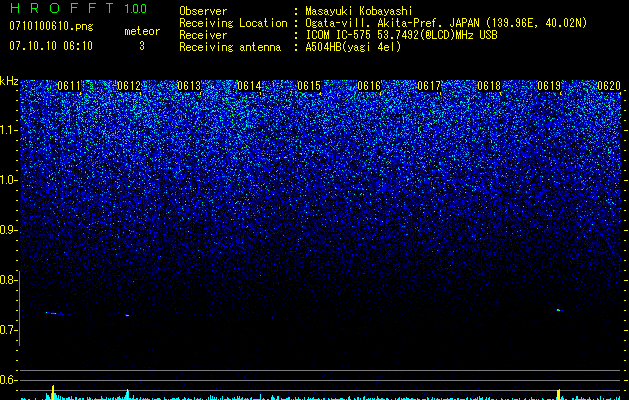Click the meteor echo near 0619
Viewport: 629px width, 400px height.
(559, 310)
